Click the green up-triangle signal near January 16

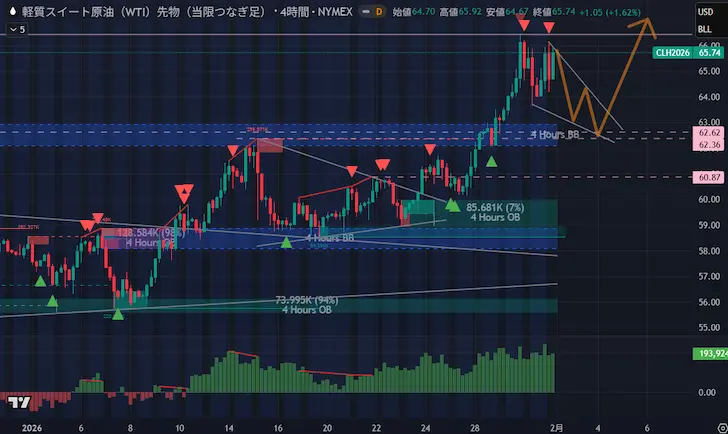pos(287,242)
